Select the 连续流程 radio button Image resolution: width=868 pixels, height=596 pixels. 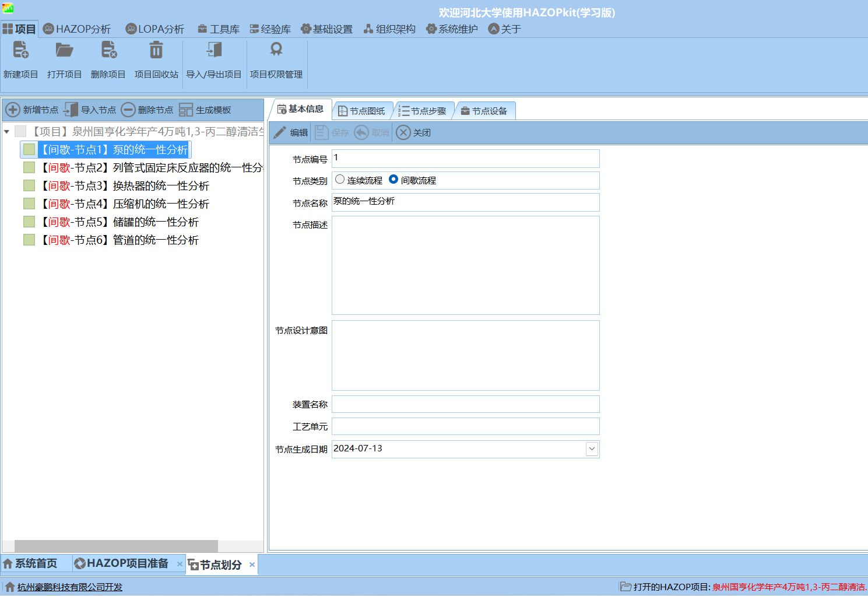coord(340,180)
